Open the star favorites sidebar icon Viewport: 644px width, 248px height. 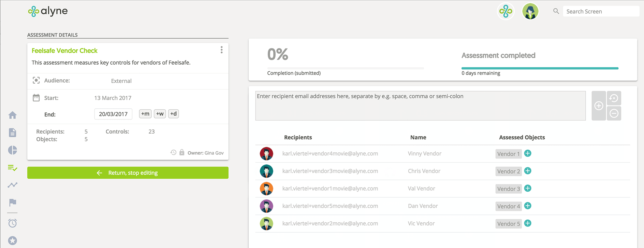pos(13,240)
